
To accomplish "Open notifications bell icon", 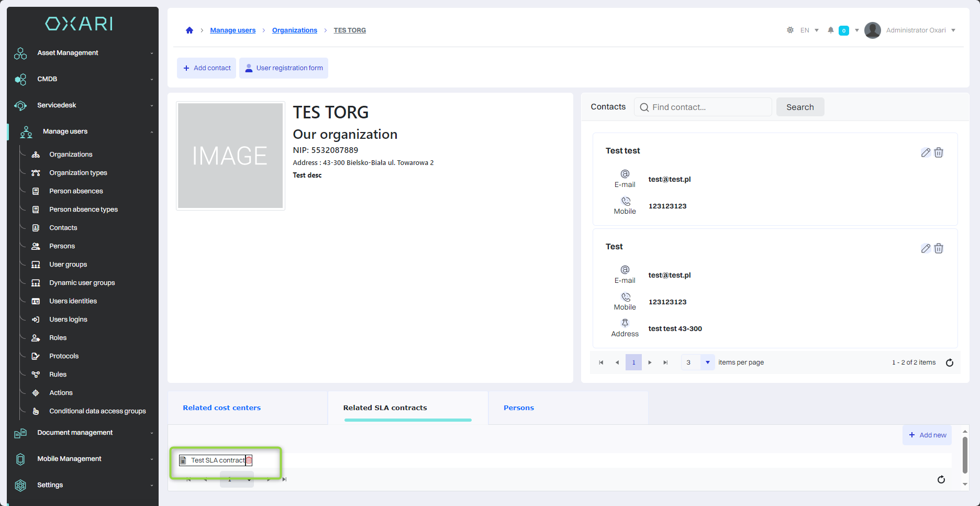I will 830,30.
